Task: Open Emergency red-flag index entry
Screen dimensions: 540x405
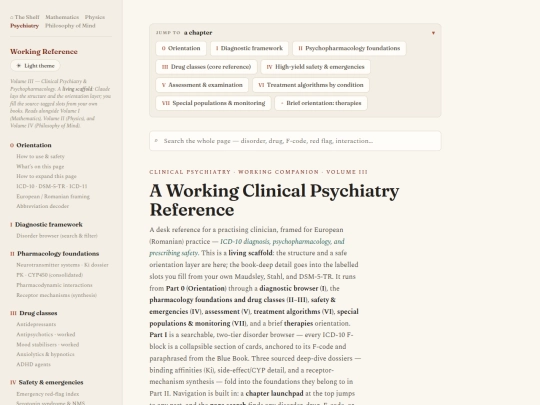Action: (x=48, y=394)
